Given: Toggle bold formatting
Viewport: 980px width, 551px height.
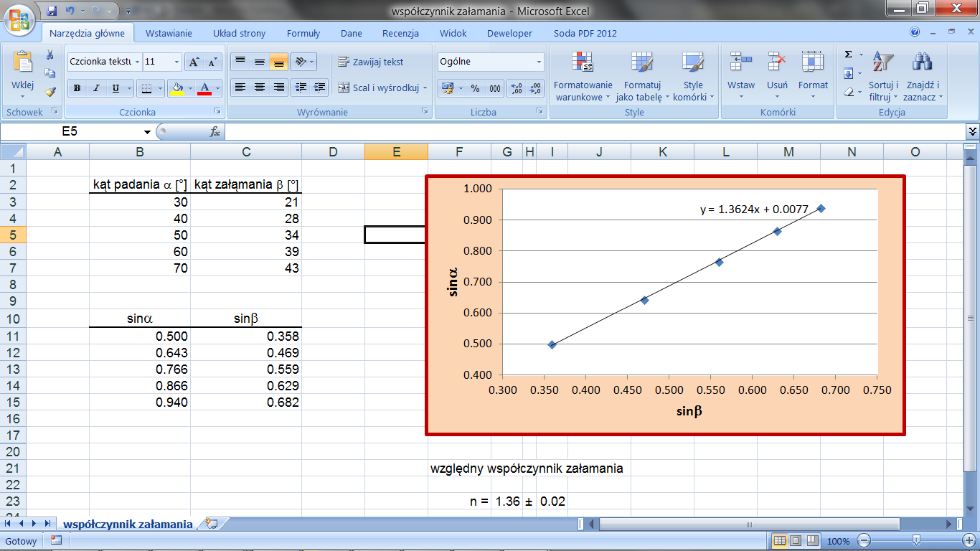Looking at the screenshot, I should point(77,88).
